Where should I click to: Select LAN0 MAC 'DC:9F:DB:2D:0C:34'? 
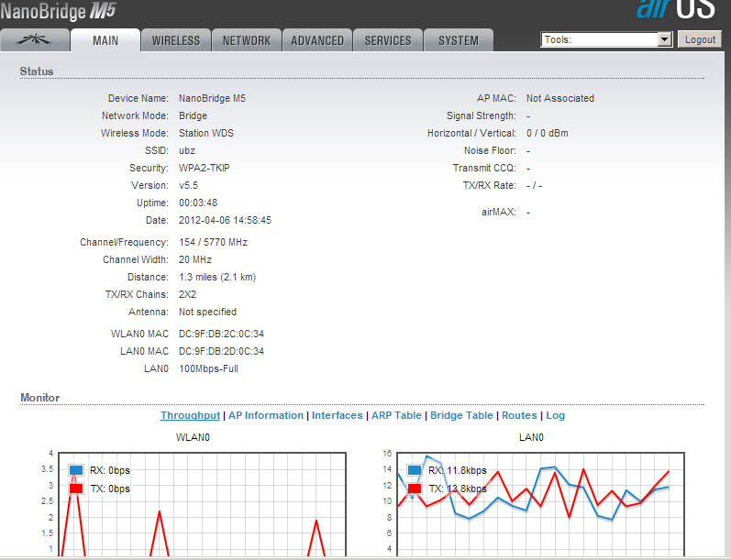(221, 351)
